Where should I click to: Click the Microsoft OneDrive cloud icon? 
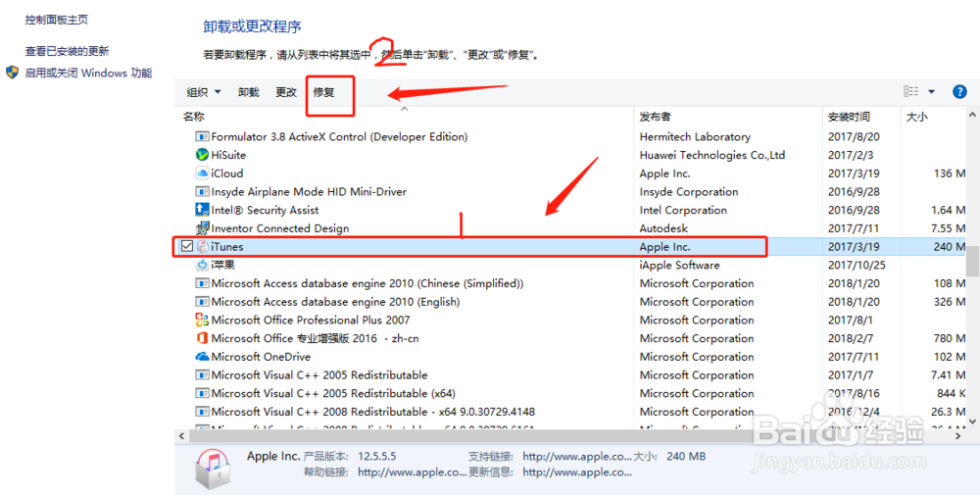(202, 356)
